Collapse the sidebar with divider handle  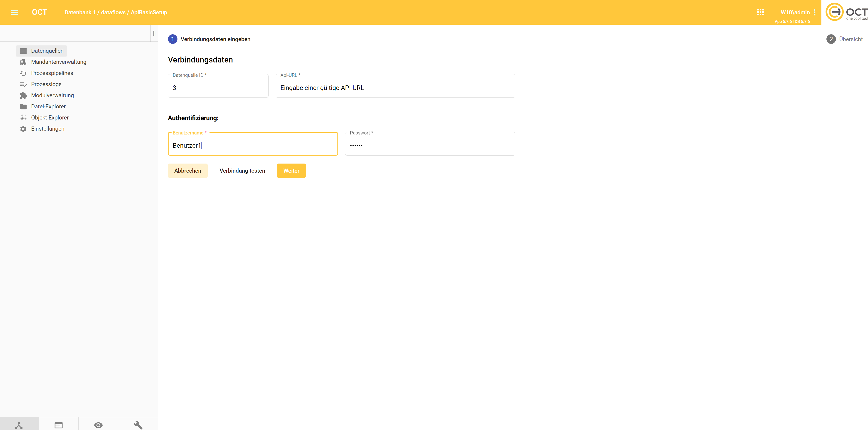[x=154, y=33]
